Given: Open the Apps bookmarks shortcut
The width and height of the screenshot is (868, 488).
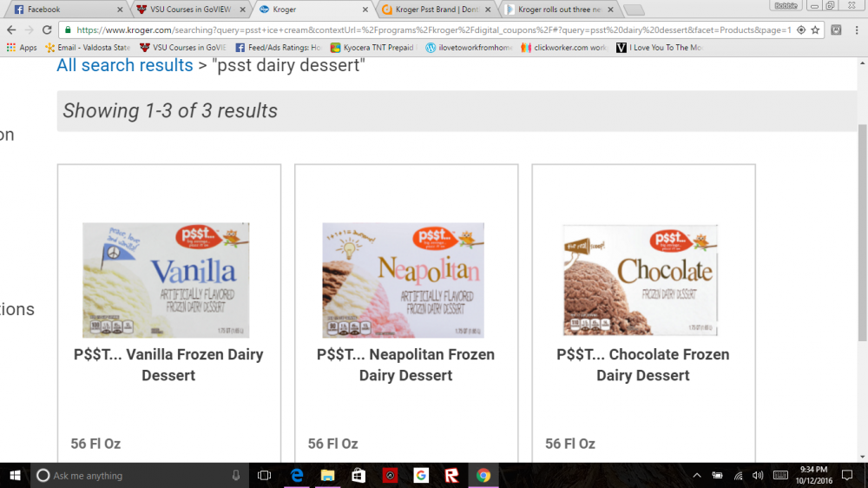Looking at the screenshot, I should pyautogui.click(x=22, y=48).
